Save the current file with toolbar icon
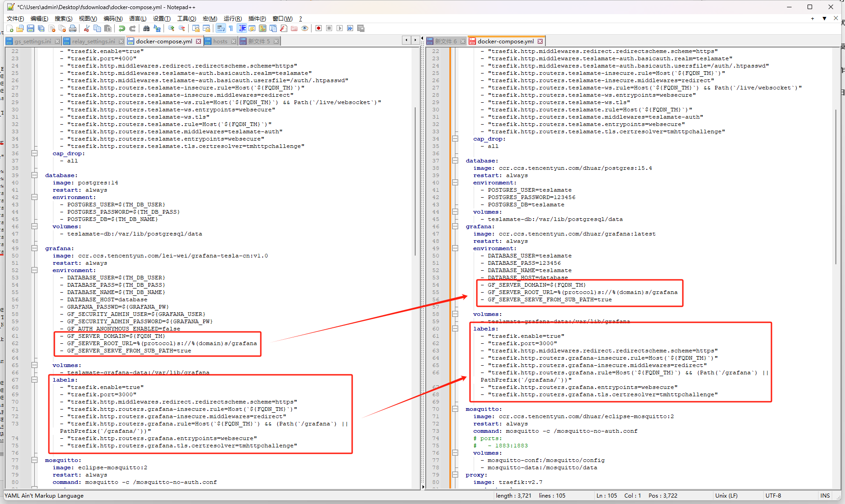This screenshot has height=504, width=845. click(31, 28)
